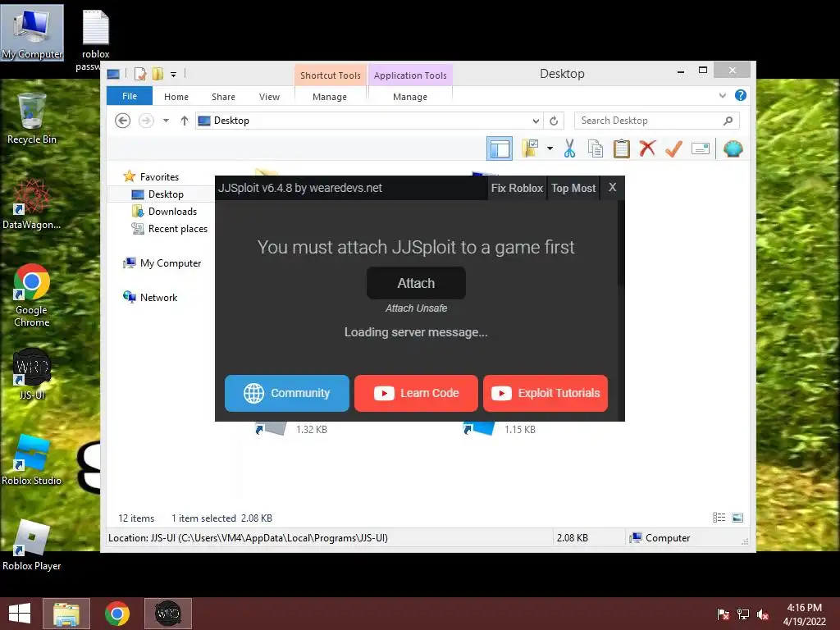Open the Learn Code YouTube button
Image resolution: width=840 pixels, height=630 pixels.
pos(416,393)
